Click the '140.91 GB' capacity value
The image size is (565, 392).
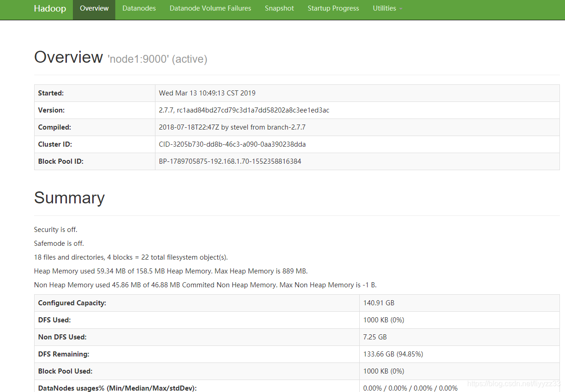379,303
